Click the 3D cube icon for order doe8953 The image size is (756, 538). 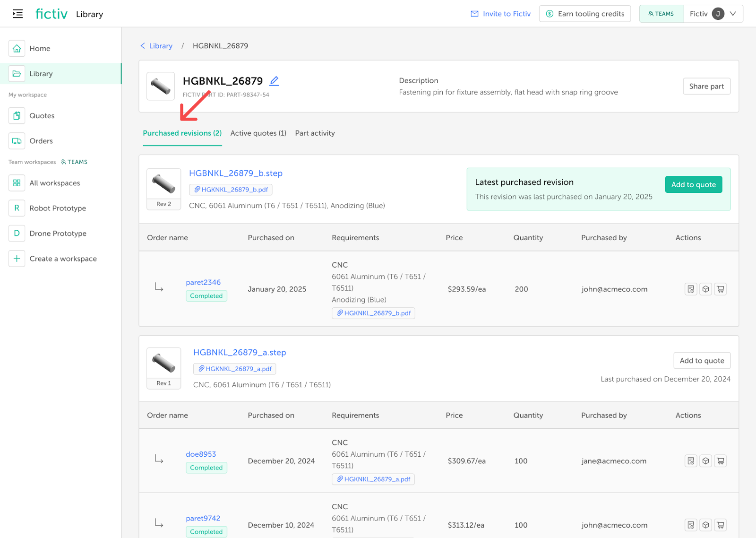705,461
